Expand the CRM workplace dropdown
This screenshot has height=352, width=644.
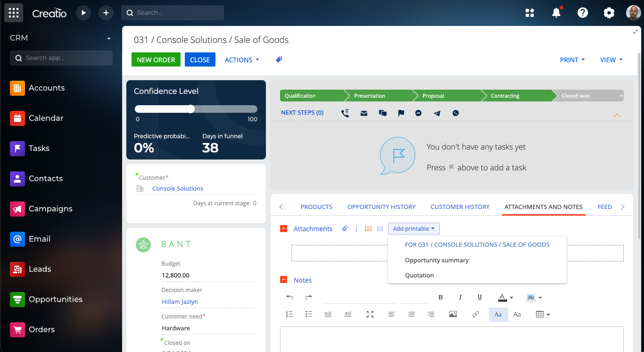tap(109, 38)
